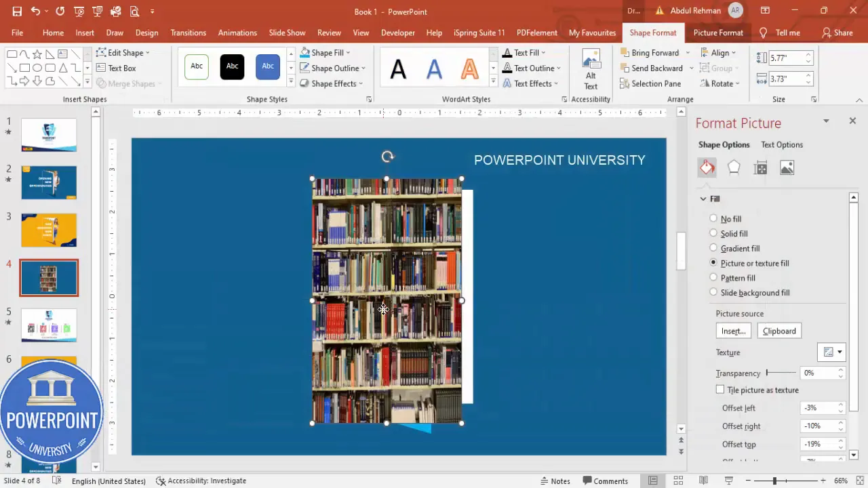Apply the orange outlined WordArt style A
The width and height of the screenshot is (868, 488).
469,68
